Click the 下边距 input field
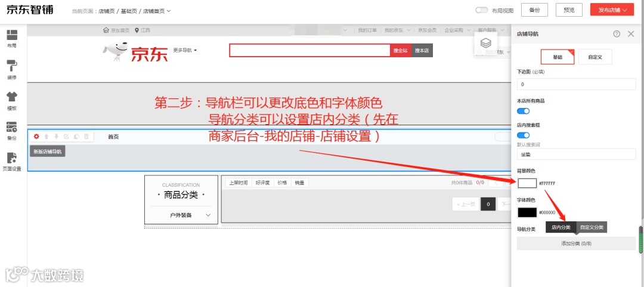644x287 pixels. click(576, 84)
